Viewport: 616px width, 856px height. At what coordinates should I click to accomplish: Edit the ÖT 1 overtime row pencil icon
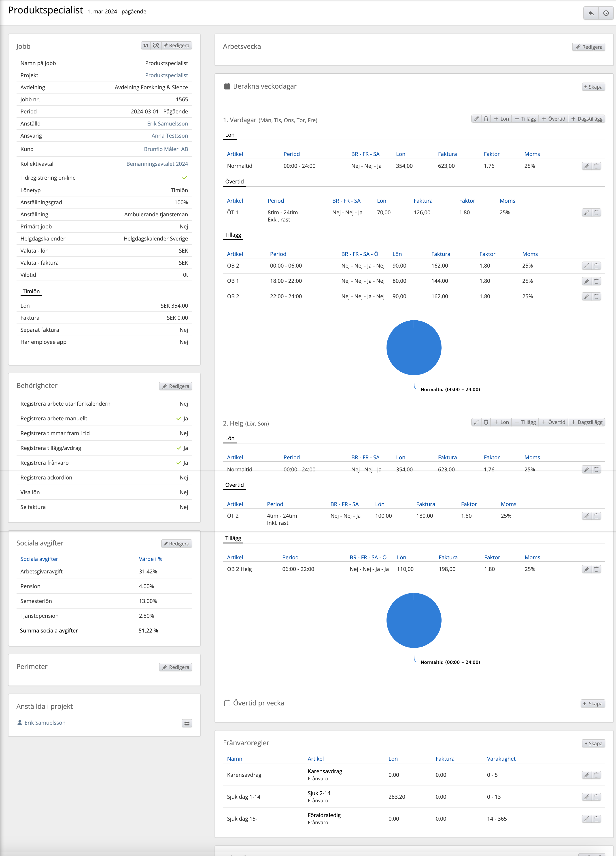tap(586, 213)
